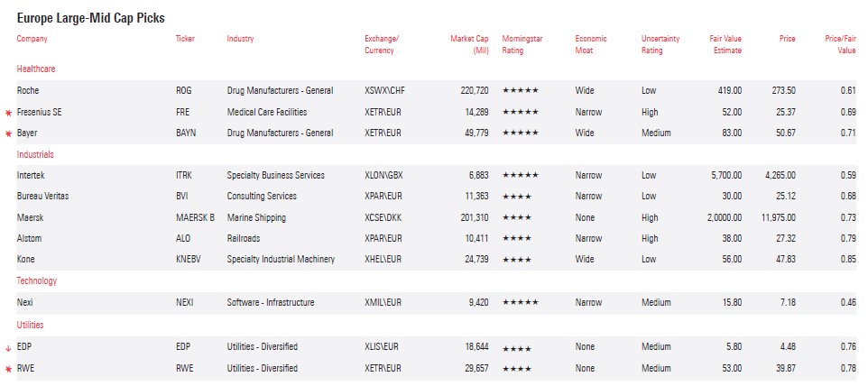Screen dimensions: 868x386
Task: Click the Bureau Veritas company name
Action: pyautogui.click(x=42, y=197)
